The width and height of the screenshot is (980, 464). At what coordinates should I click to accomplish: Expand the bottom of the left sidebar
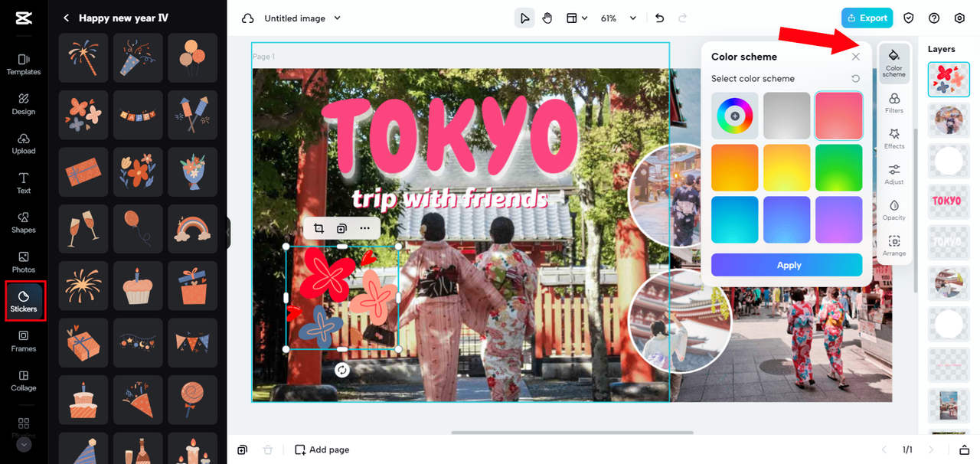24,444
